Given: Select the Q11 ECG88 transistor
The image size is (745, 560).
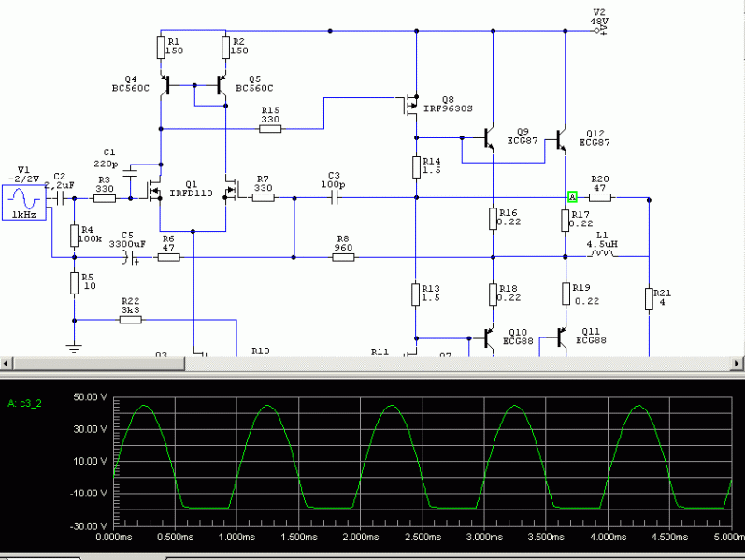Looking at the screenshot, I should (x=561, y=338).
